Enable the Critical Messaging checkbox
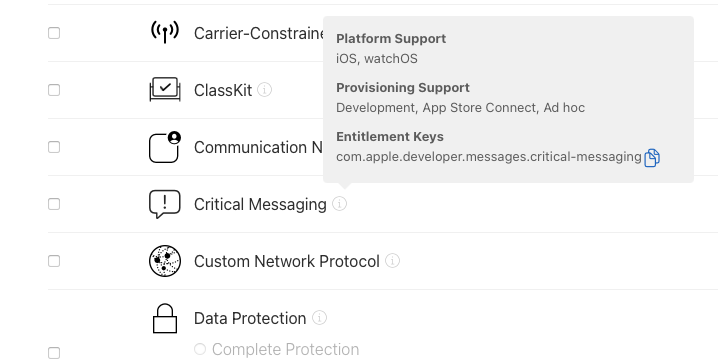Screen dimensions: 718x362 tap(54, 204)
